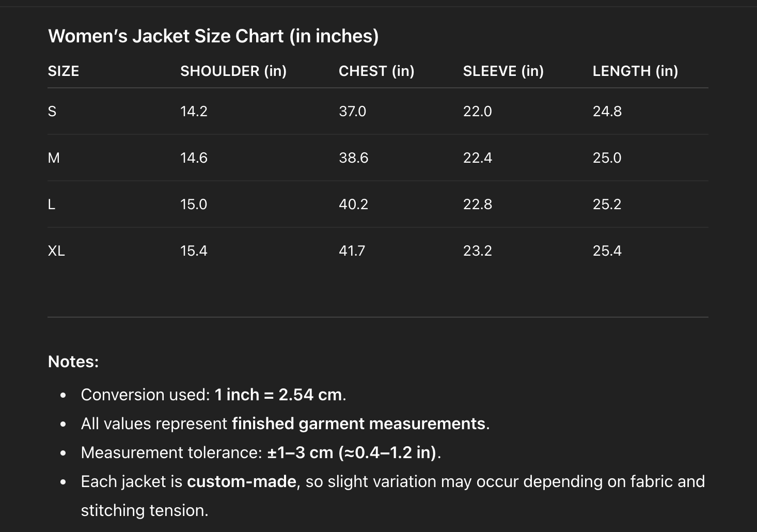Click the Notes: heading
This screenshot has width=757, height=532.
click(x=73, y=362)
